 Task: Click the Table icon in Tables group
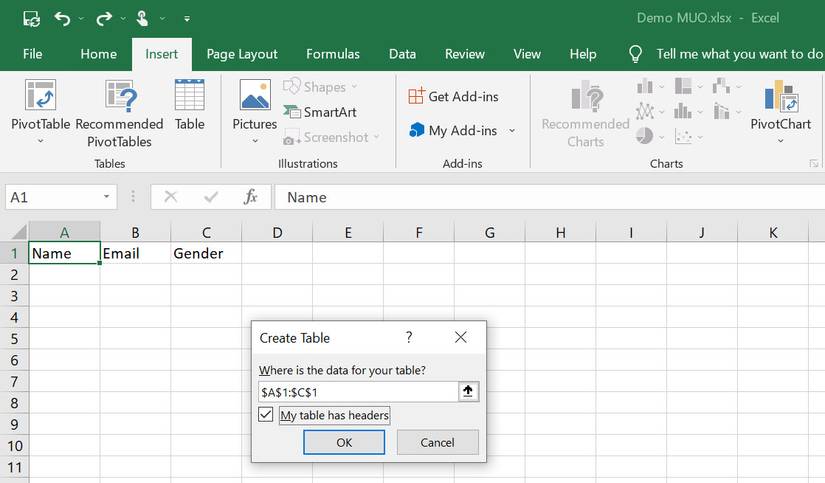[189, 95]
